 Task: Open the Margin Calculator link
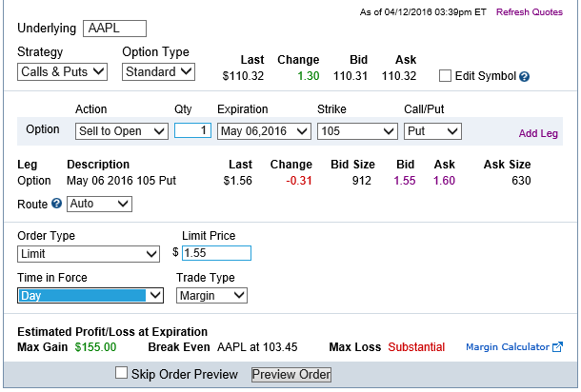pos(508,347)
